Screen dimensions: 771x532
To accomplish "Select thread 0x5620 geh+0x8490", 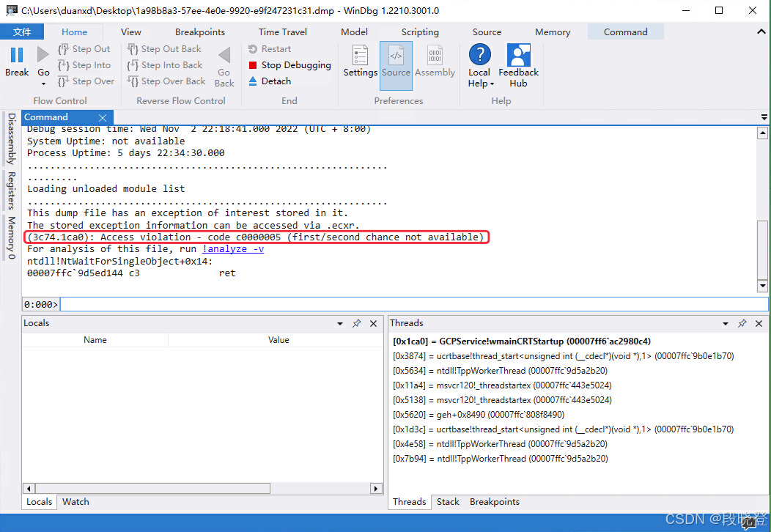I will click(479, 415).
